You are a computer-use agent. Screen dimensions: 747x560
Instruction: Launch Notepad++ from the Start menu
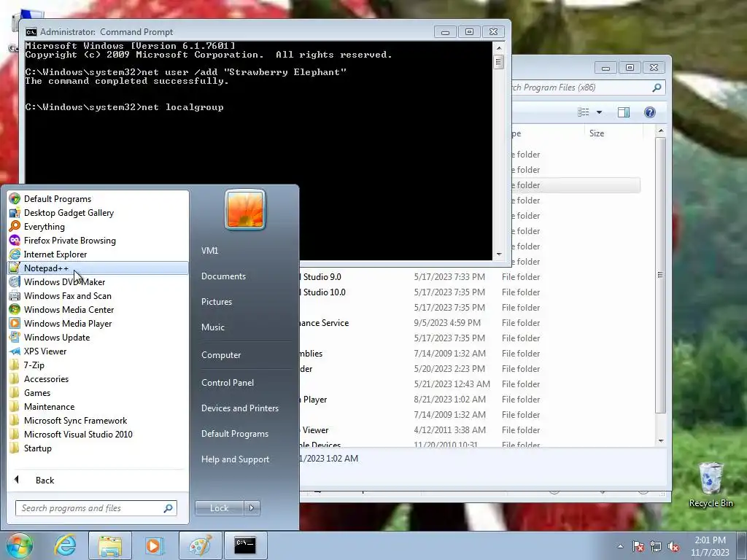point(98,268)
